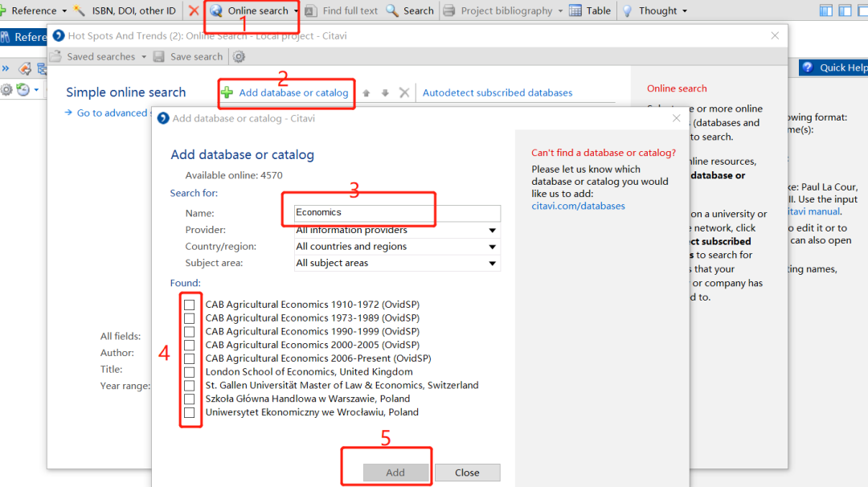Click the Online search globe icon
This screenshot has width=868, height=487.
pyautogui.click(x=216, y=10)
